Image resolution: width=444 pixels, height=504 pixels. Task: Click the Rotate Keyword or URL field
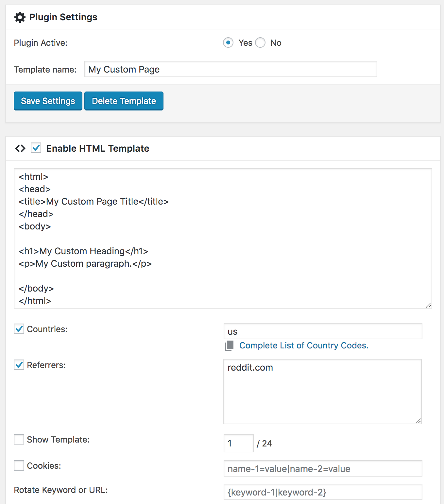323,492
